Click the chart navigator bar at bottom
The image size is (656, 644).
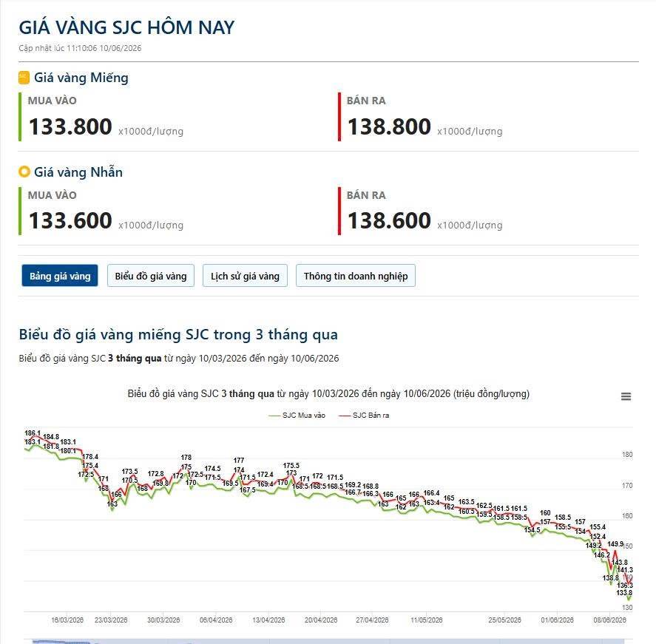point(324,641)
